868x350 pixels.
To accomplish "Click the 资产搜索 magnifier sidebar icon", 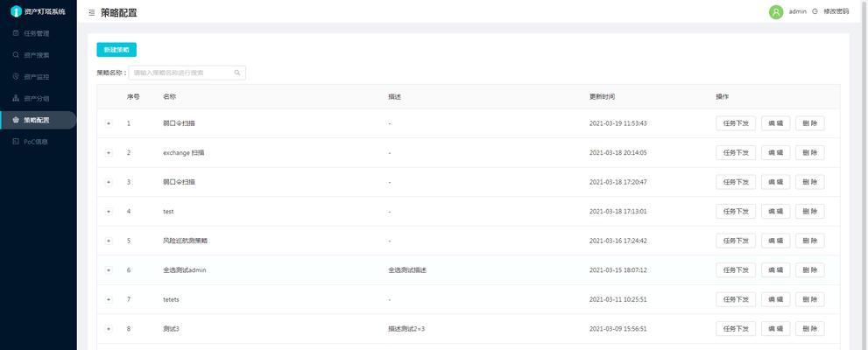I will click(x=16, y=55).
